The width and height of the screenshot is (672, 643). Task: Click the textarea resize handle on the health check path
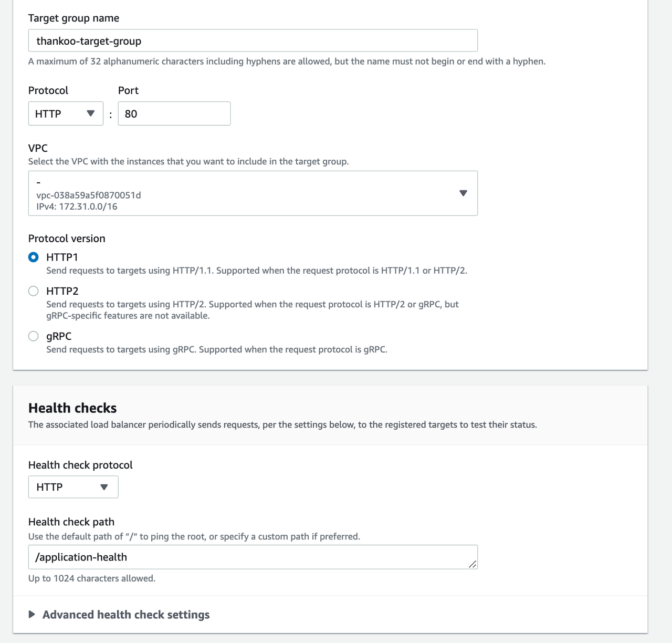[472, 564]
